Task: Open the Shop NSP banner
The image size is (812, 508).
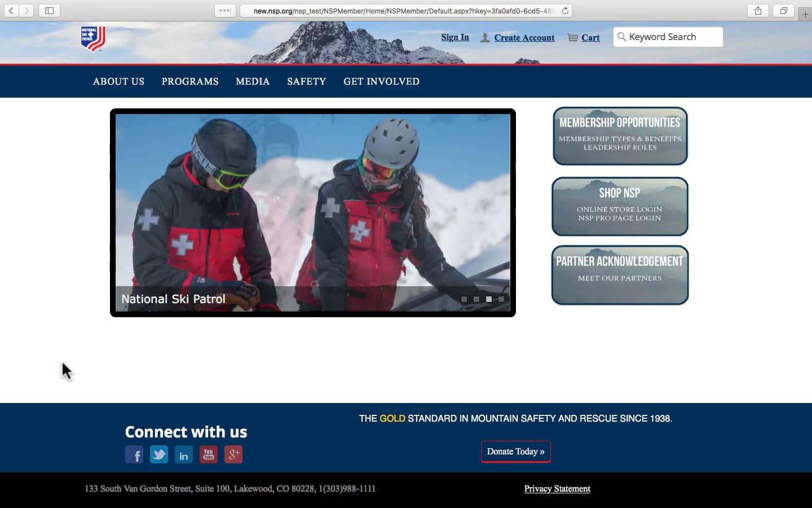Action: click(x=620, y=207)
